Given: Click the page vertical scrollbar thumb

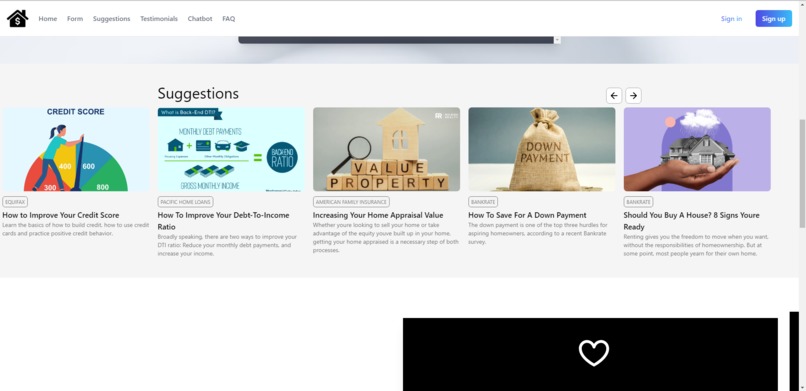Looking at the screenshot, I should pyautogui.click(x=802, y=173).
